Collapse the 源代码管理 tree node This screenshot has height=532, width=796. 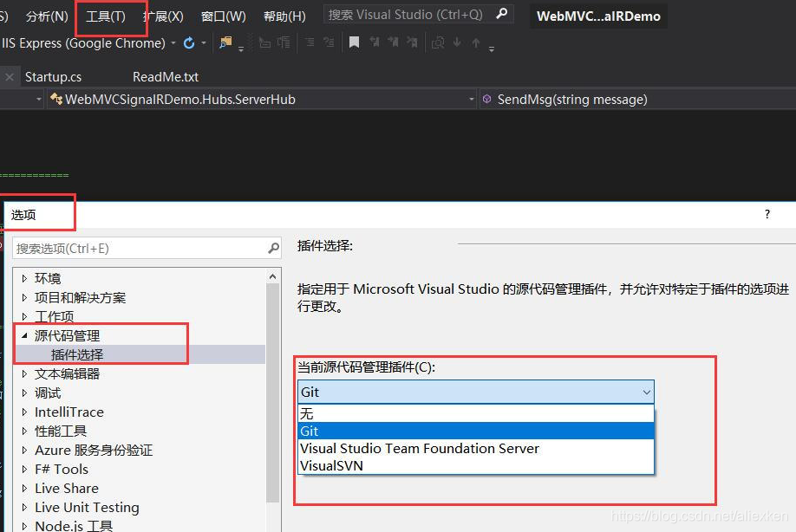click(24, 335)
